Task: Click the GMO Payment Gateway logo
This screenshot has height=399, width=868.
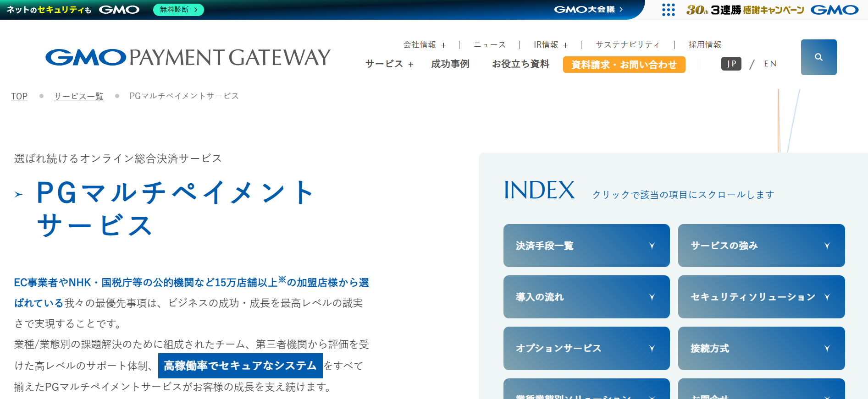Action: [x=188, y=57]
